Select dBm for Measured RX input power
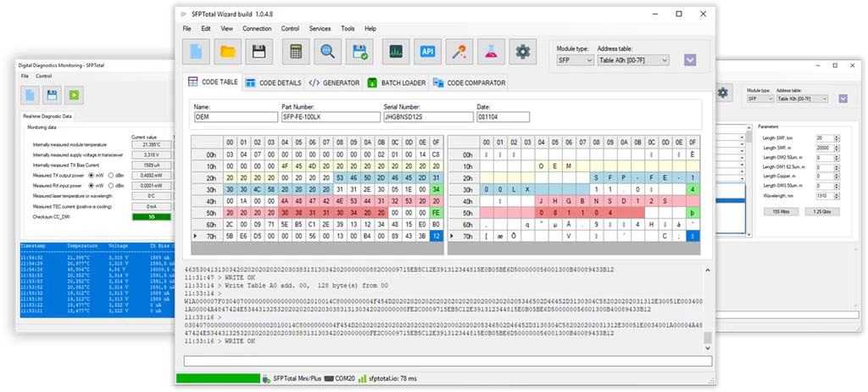 111,186
